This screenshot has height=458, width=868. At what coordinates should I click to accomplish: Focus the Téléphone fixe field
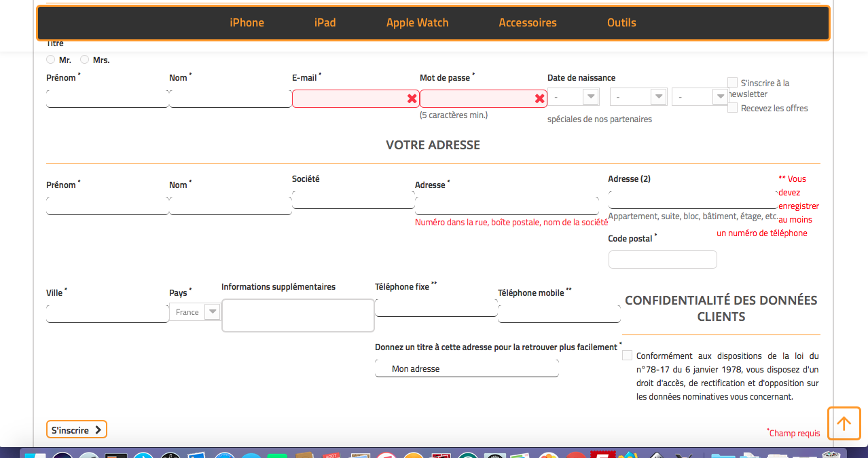pos(436,307)
